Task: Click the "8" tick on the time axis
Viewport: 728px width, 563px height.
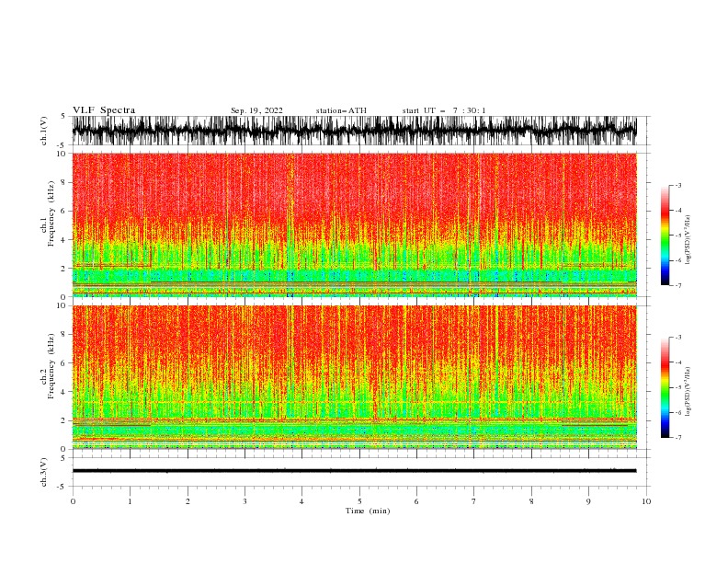Action: [531, 501]
